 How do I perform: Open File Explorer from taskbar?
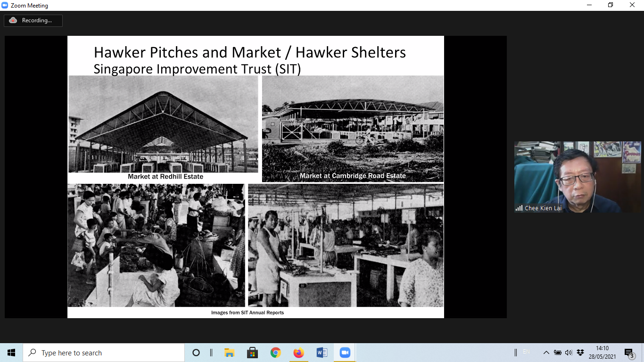tap(230, 353)
